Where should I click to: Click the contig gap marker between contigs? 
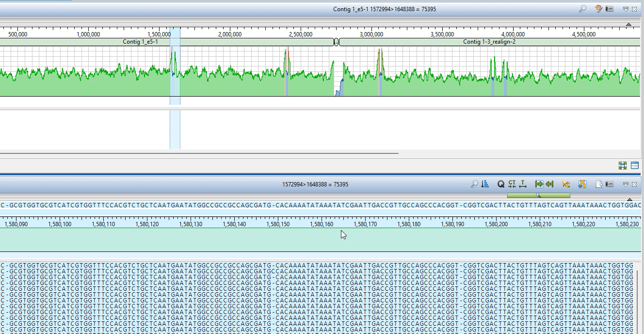(x=336, y=42)
